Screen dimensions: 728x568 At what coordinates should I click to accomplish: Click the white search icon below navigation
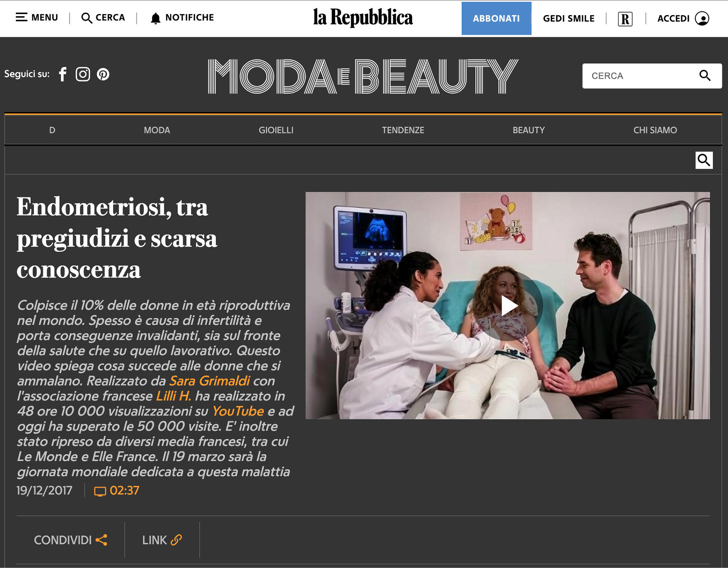(x=704, y=160)
